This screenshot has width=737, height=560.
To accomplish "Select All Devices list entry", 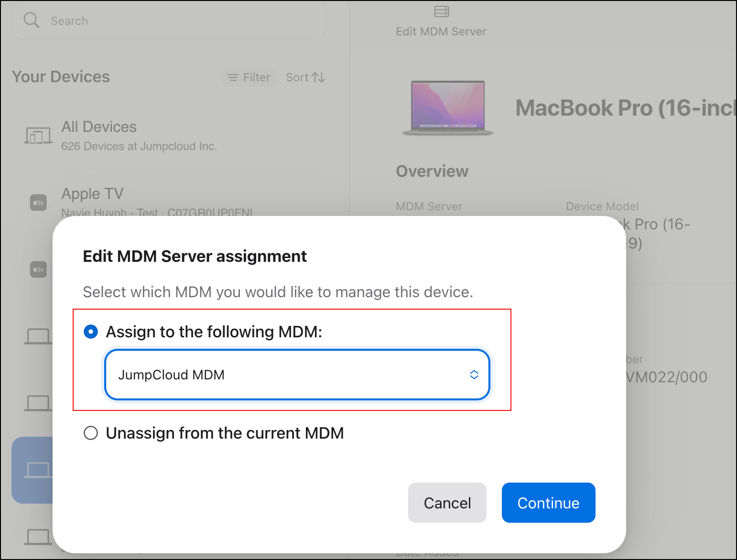I will [x=139, y=136].
